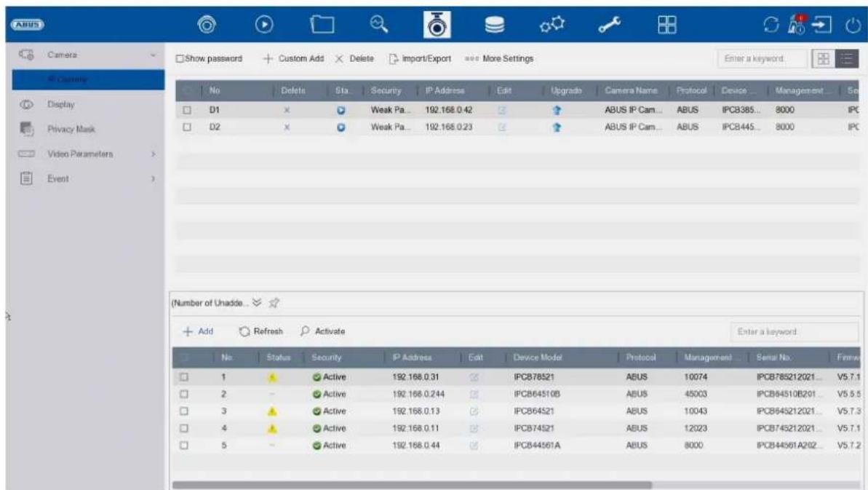
Task: Check the box for unadded device 2
Action: (x=184, y=394)
